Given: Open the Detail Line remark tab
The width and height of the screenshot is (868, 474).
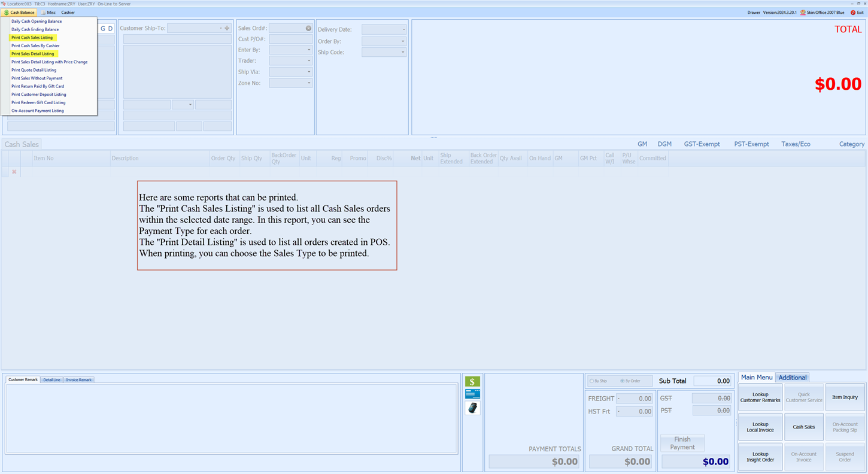Looking at the screenshot, I should coord(51,380).
